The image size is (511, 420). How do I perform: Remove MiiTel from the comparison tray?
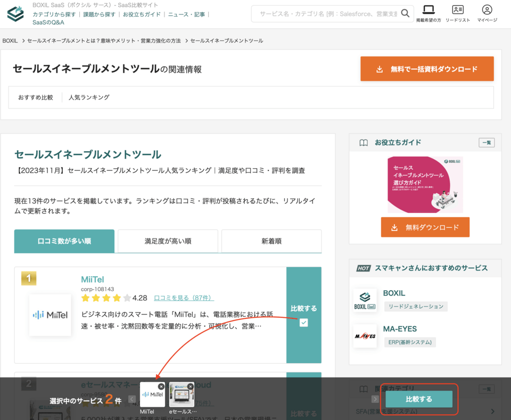tap(161, 386)
